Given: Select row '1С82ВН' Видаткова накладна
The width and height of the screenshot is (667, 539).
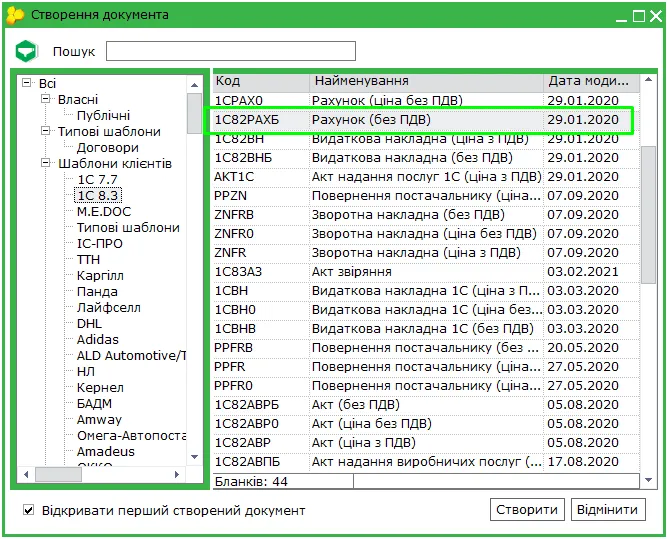Looking at the screenshot, I should [426, 139].
